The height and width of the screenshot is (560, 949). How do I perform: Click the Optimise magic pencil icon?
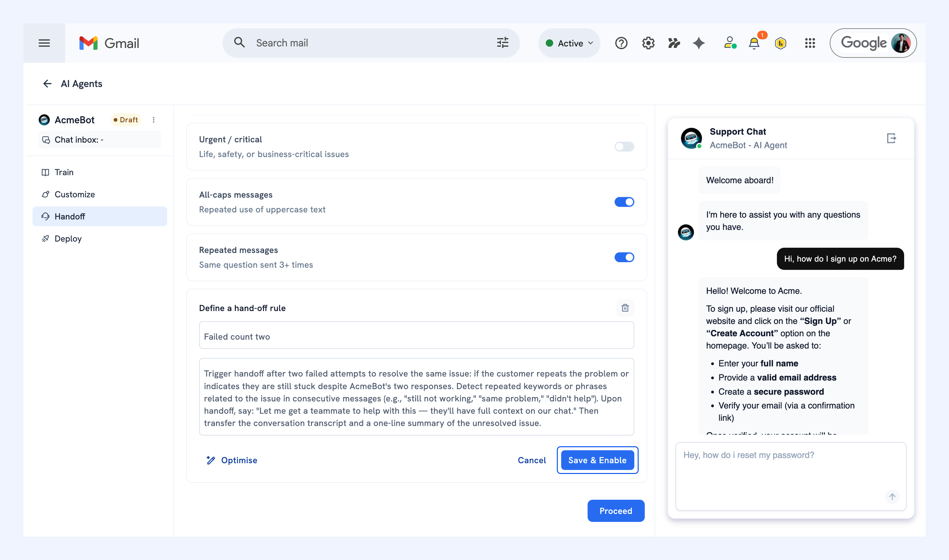tap(211, 460)
